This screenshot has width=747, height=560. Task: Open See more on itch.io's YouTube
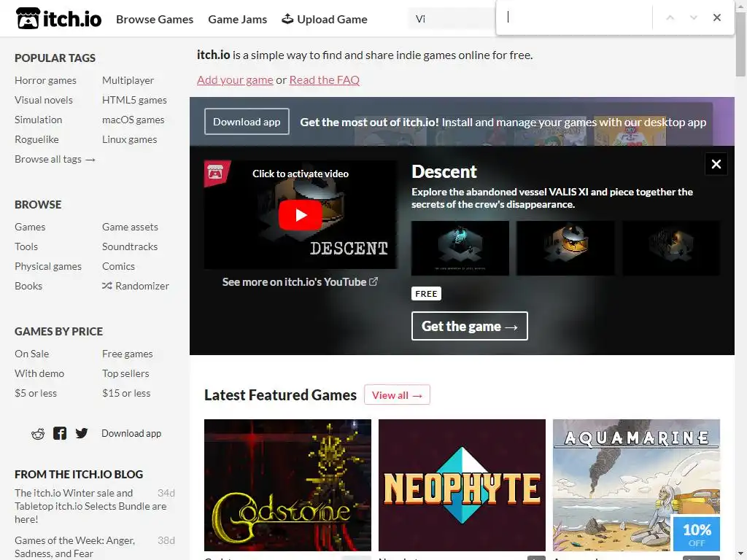(300, 282)
